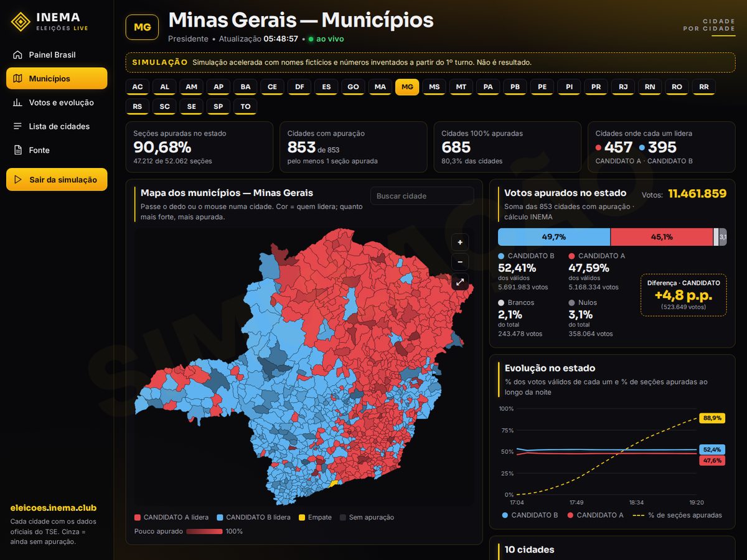This screenshot has width=747, height=560.
Task: Select the AL state tab
Action: [x=164, y=87]
